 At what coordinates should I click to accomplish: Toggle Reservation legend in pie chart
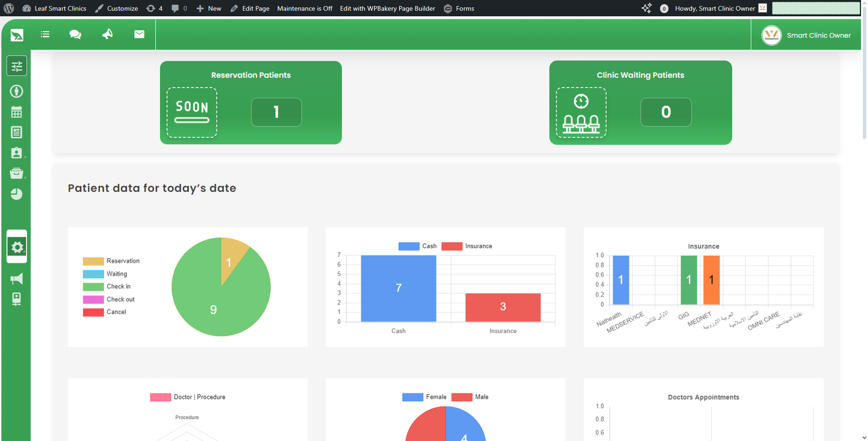coord(111,261)
